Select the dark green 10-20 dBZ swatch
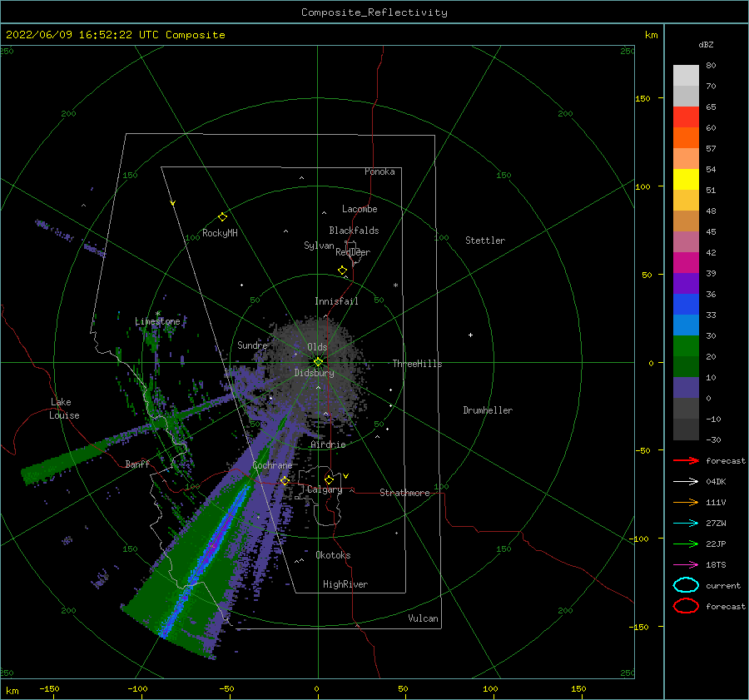Viewport: 749px width, 700px height. click(686, 367)
